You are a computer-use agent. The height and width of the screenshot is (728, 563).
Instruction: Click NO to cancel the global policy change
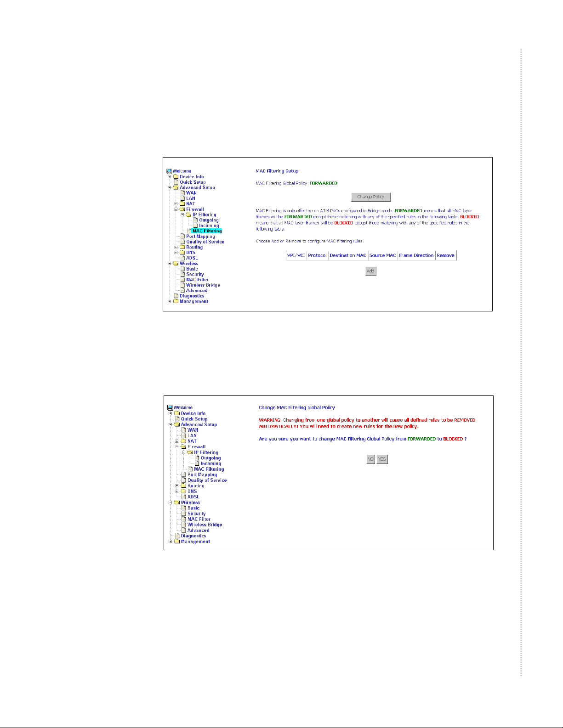coord(370,459)
